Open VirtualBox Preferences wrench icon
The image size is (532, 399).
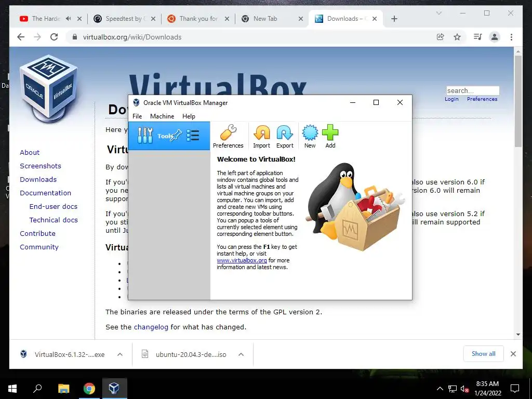[228, 132]
